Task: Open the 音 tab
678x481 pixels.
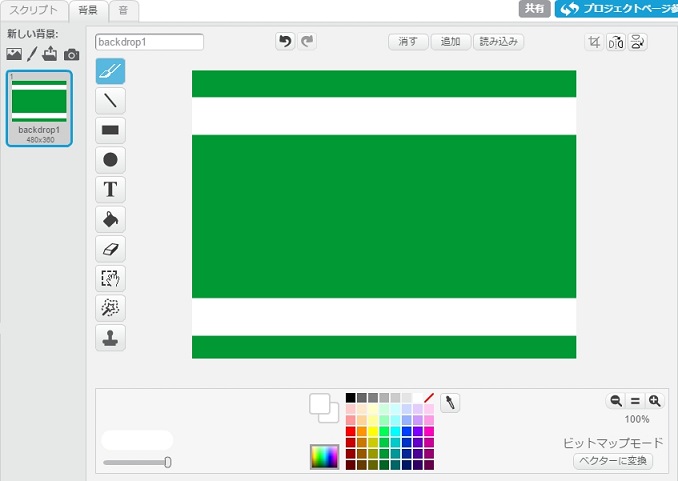Action: [x=123, y=10]
